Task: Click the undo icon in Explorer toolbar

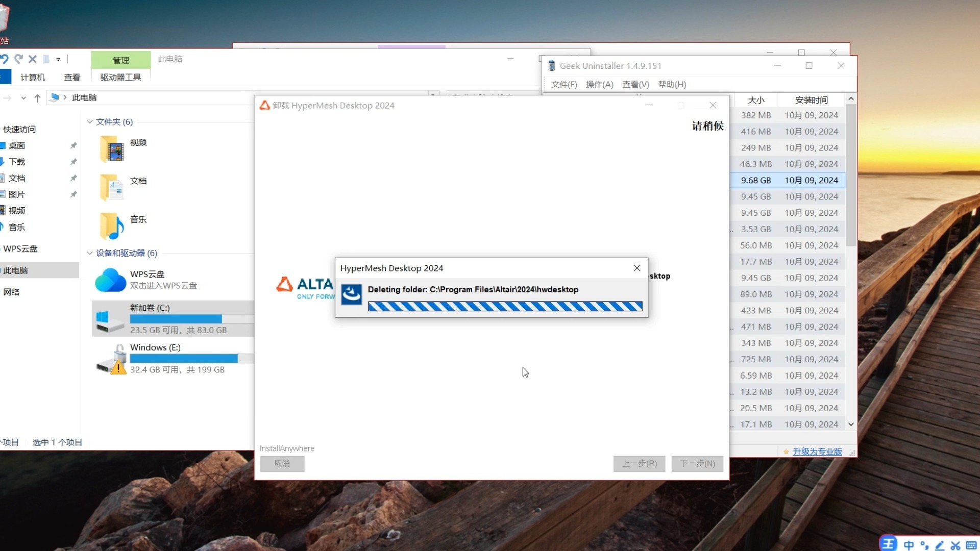Action: pyautogui.click(x=4, y=59)
